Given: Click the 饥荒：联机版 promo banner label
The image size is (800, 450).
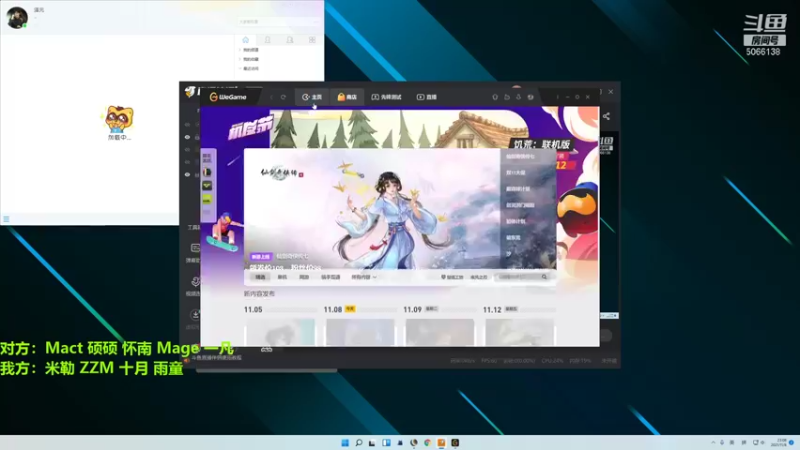Looking at the screenshot, I should pyautogui.click(x=541, y=144).
